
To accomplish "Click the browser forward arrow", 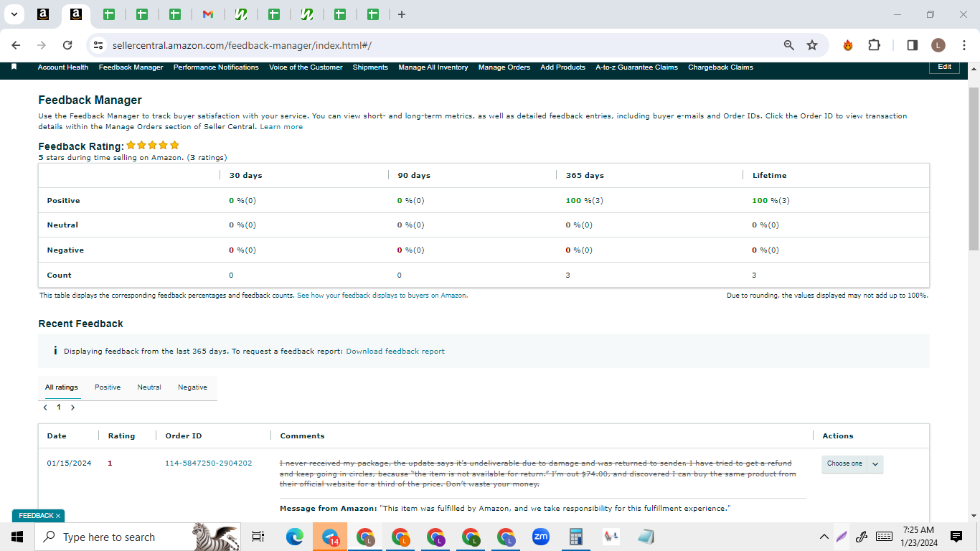I will coord(42,45).
